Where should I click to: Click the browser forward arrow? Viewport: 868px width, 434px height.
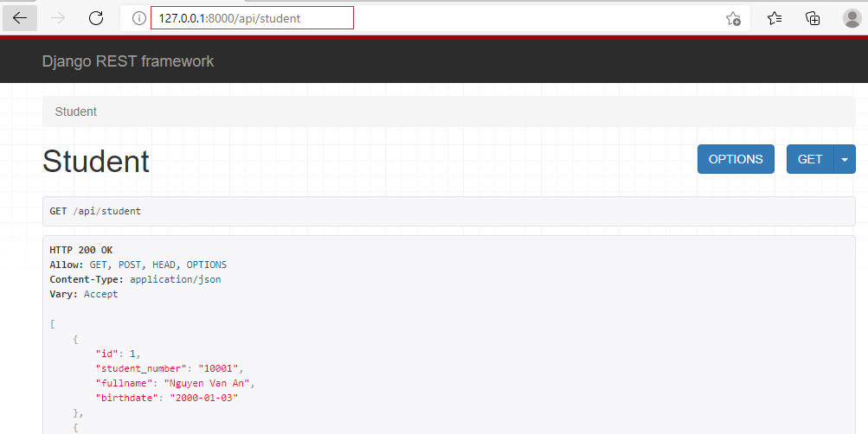click(58, 18)
